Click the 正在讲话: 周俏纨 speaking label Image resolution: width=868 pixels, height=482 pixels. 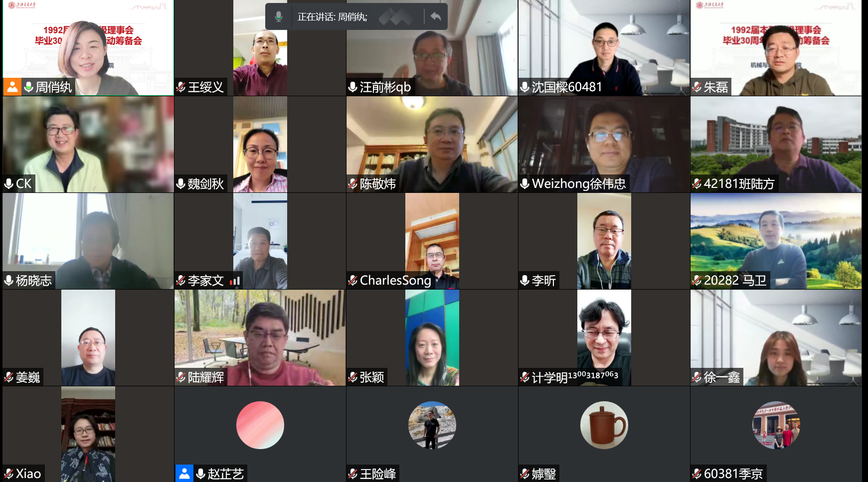tap(333, 17)
